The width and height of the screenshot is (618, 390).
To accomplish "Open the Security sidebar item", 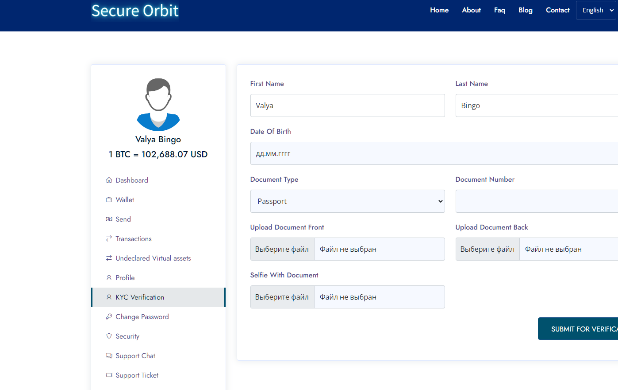I will pyautogui.click(x=158, y=336).
